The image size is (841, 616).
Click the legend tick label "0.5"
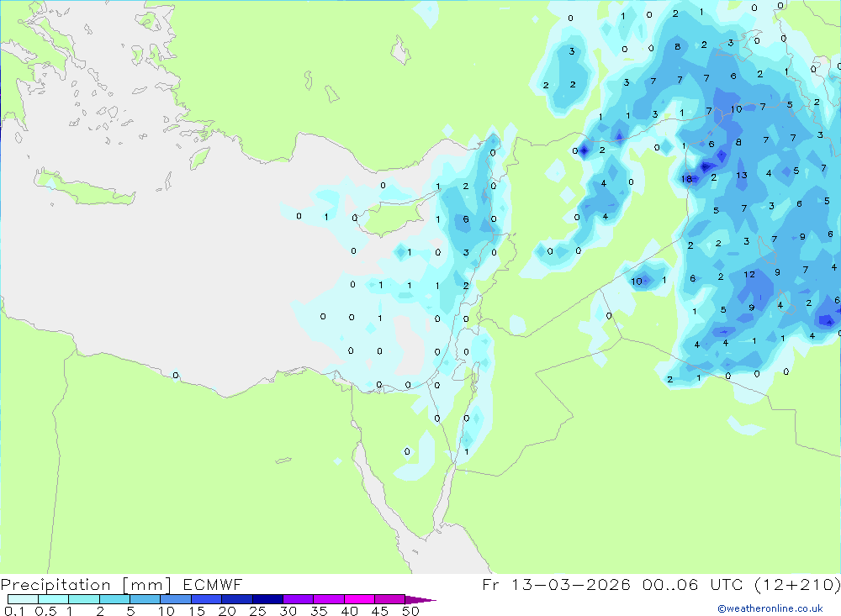coord(46,611)
